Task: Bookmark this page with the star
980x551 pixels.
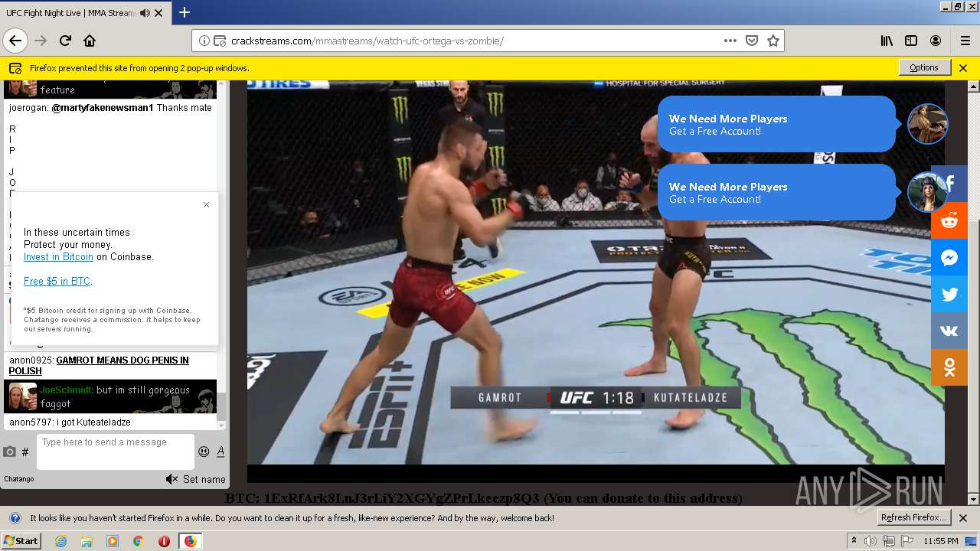Action: [773, 41]
